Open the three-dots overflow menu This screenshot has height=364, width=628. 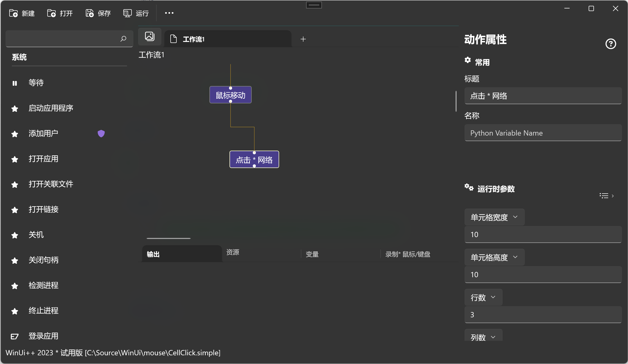pyautogui.click(x=169, y=13)
